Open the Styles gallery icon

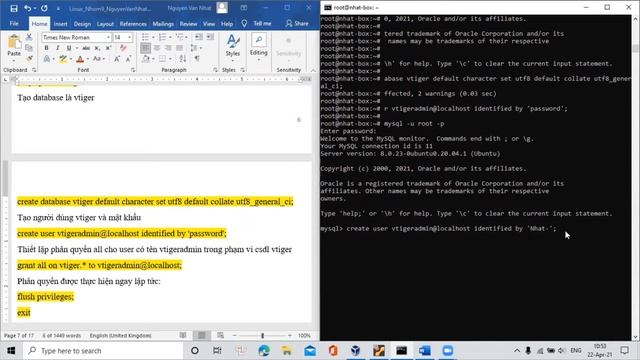pyautogui.click(x=233, y=42)
